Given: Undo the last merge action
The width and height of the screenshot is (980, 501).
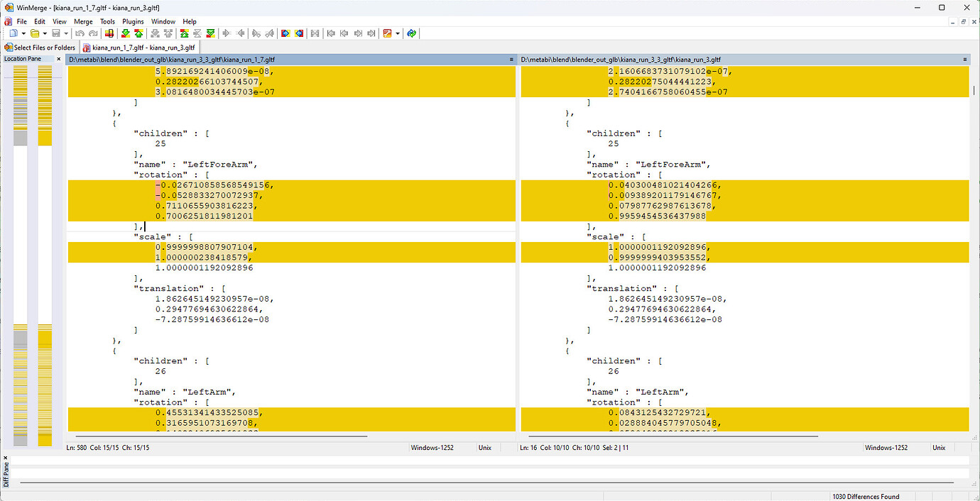Looking at the screenshot, I should pyautogui.click(x=80, y=33).
